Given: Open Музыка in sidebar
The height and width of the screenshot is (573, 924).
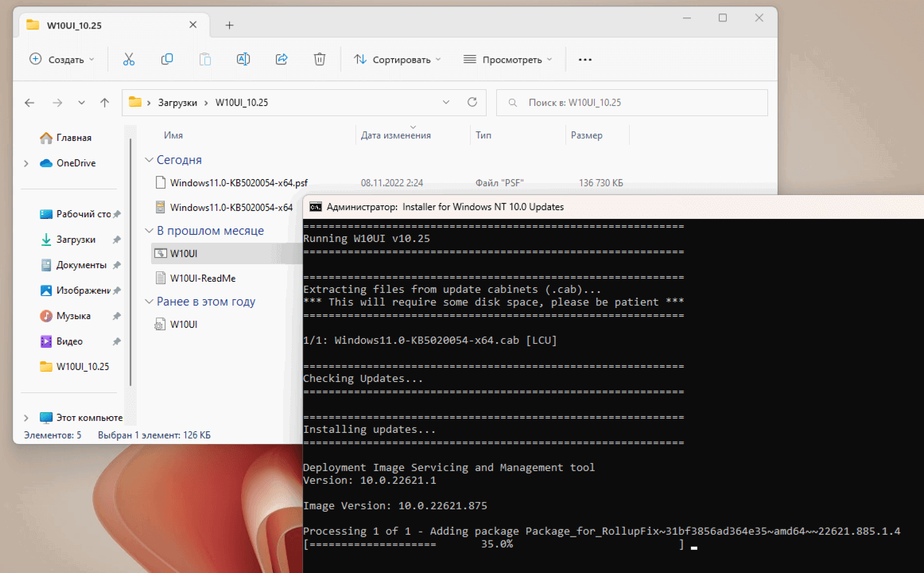Looking at the screenshot, I should (x=65, y=316).
